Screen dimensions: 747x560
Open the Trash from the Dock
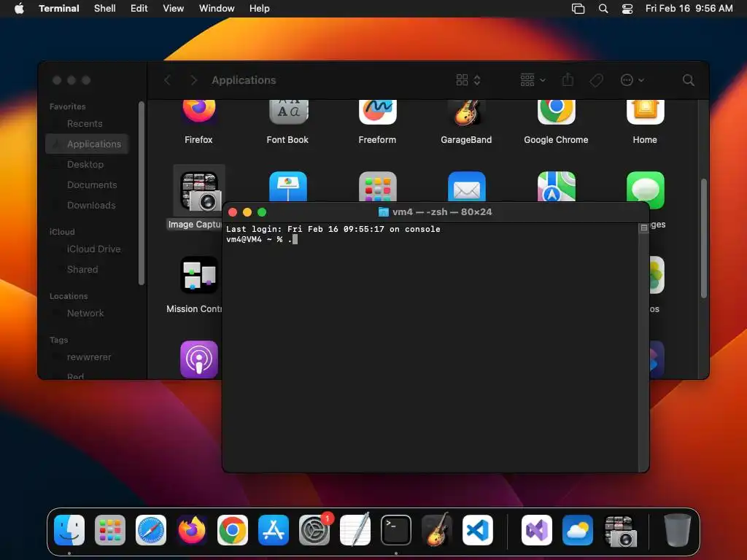[x=678, y=530]
